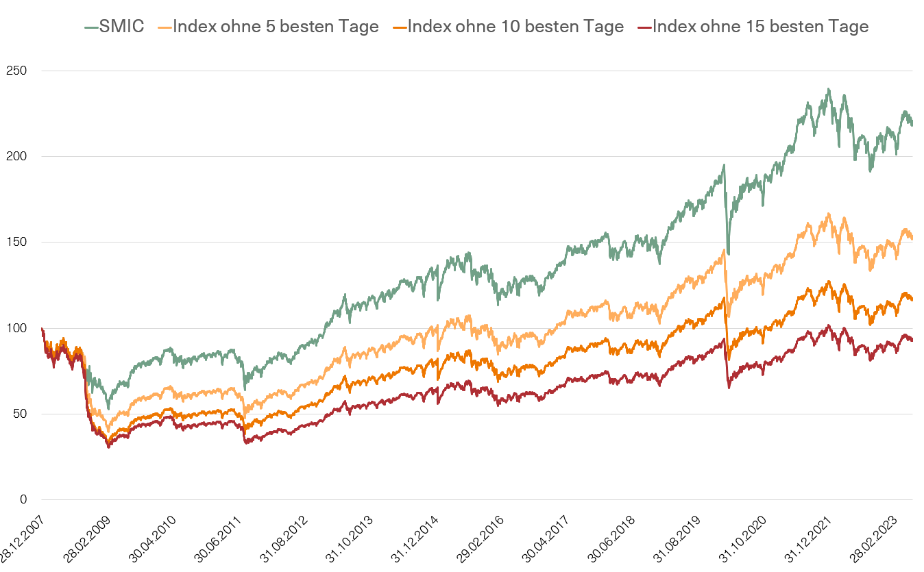Click the 50 y-axis label

coord(19,414)
